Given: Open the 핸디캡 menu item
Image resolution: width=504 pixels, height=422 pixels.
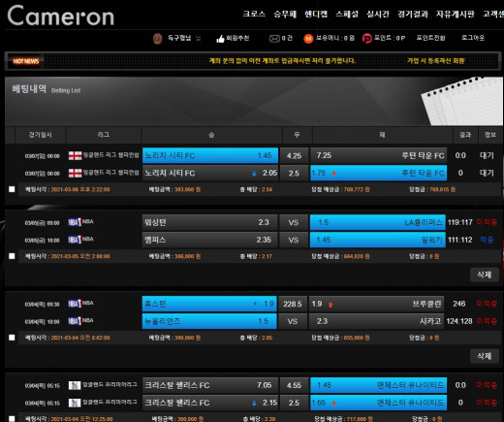Looking at the screenshot, I should click(x=316, y=14).
